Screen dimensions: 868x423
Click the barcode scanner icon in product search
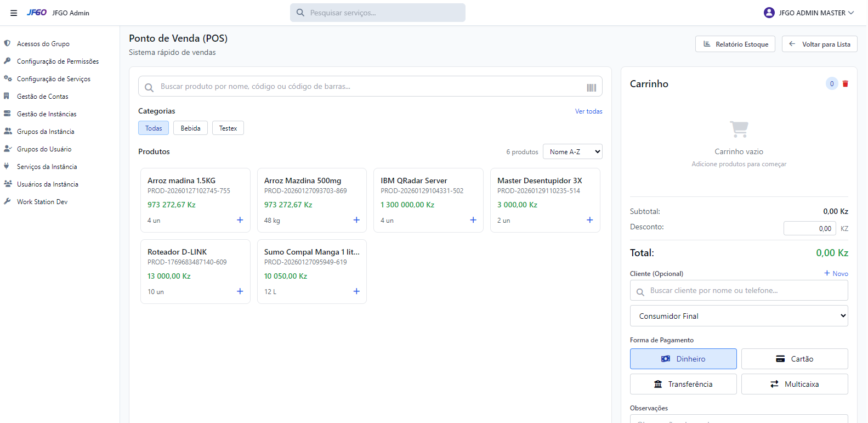pos(591,87)
